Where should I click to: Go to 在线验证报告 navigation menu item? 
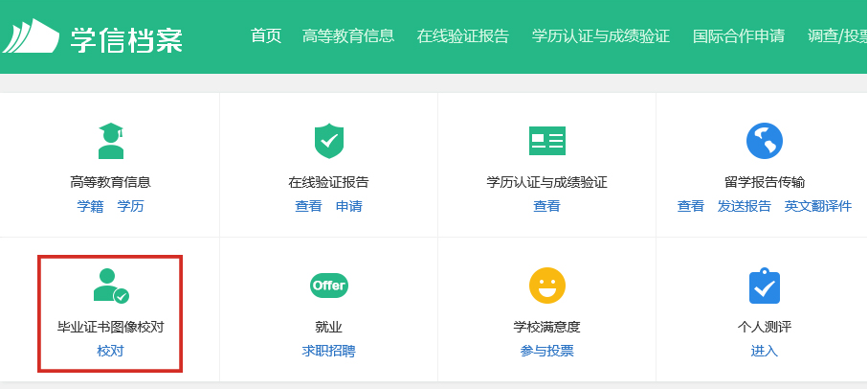[462, 36]
